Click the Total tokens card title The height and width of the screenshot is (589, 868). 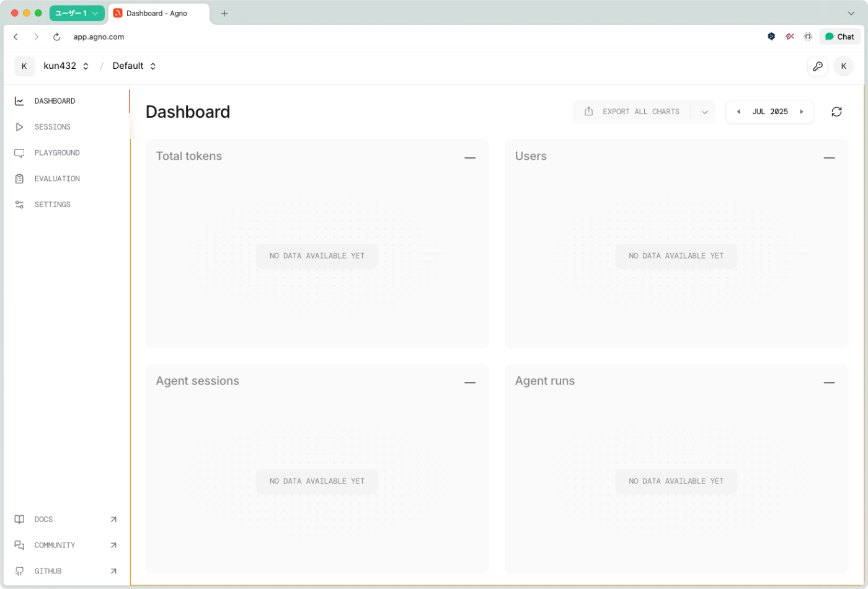[x=189, y=156]
